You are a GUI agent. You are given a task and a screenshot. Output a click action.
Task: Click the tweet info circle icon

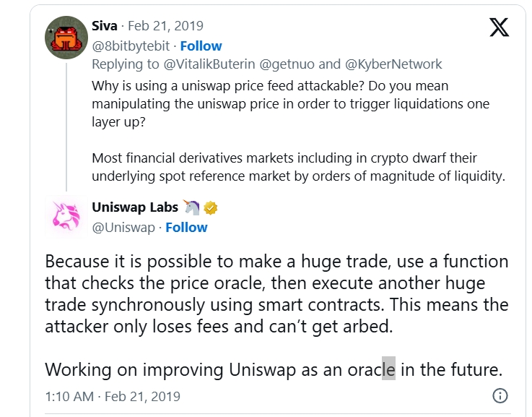tap(500, 395)
